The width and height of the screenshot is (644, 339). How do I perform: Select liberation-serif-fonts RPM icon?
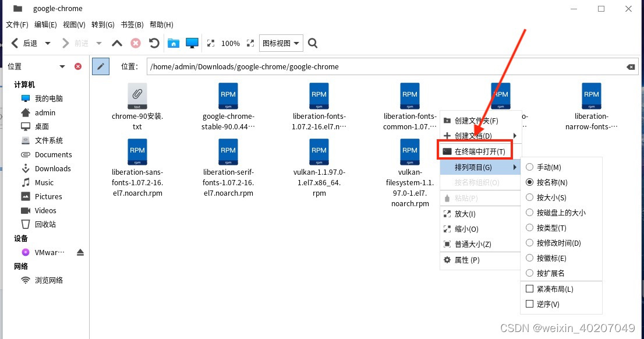[228, 151]
